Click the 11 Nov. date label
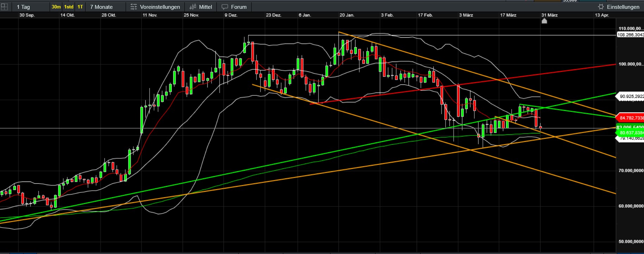 [x=150, y=15]
